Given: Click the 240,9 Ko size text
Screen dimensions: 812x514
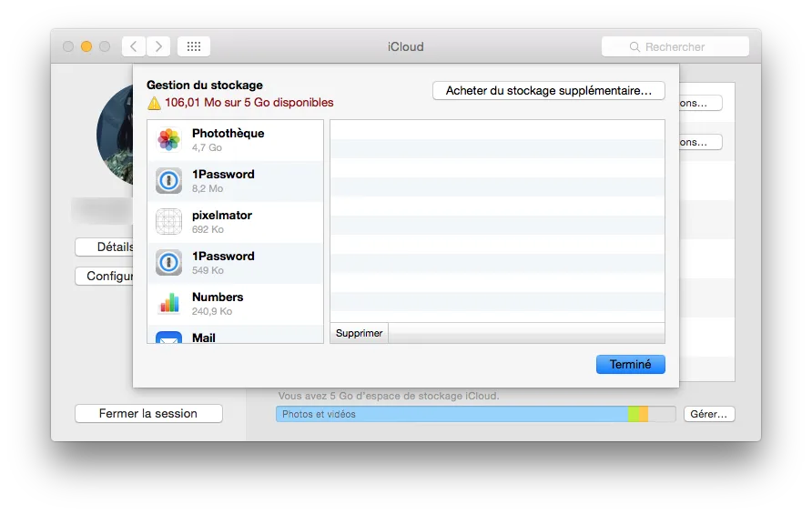Looking at the screenshot, I should tap(212, 311).
